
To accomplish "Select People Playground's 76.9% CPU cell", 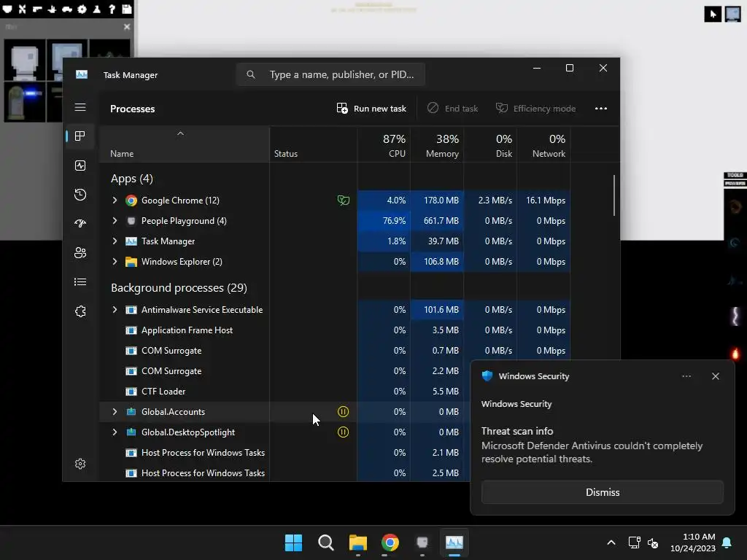I will (x=384, y=221).
